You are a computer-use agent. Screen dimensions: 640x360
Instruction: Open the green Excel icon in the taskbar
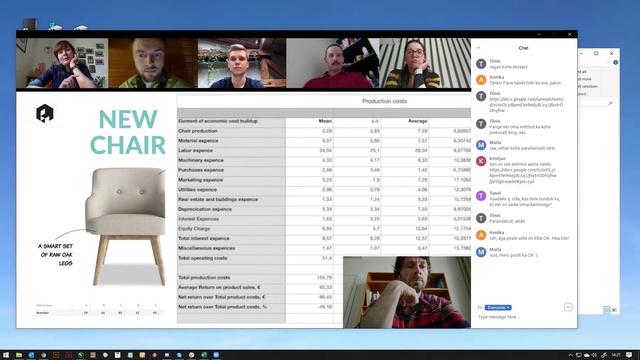pyautogui.click(x=204, y=355)
